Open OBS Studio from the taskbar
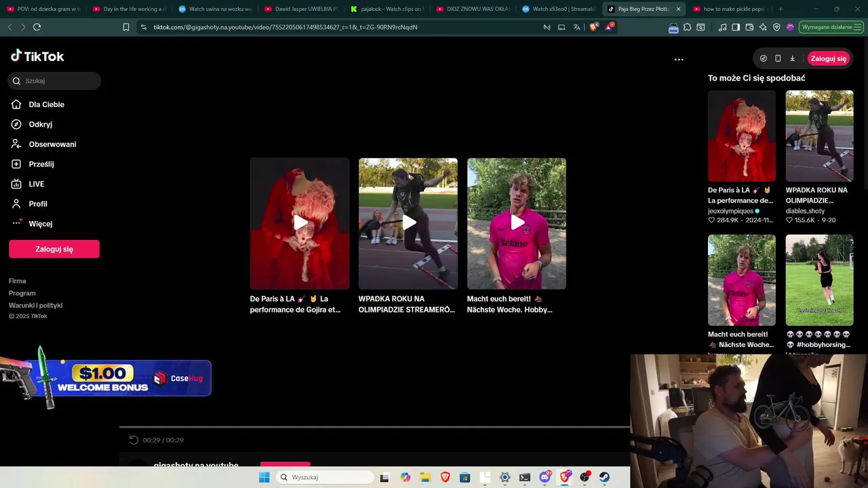This screenshot has height=488, width=868. [585, 477]
